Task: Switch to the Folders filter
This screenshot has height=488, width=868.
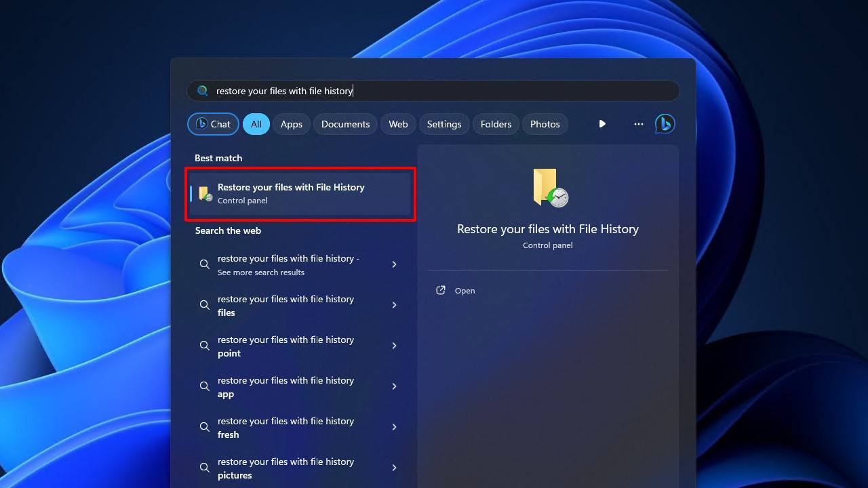Action: click(x=496, y=124)
